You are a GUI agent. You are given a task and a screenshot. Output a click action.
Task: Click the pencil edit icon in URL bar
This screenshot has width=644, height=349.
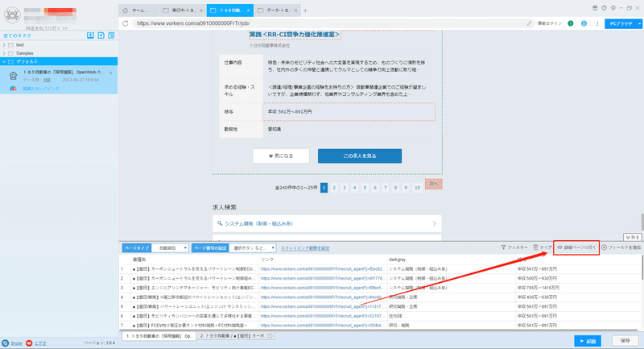coord(529,23)
